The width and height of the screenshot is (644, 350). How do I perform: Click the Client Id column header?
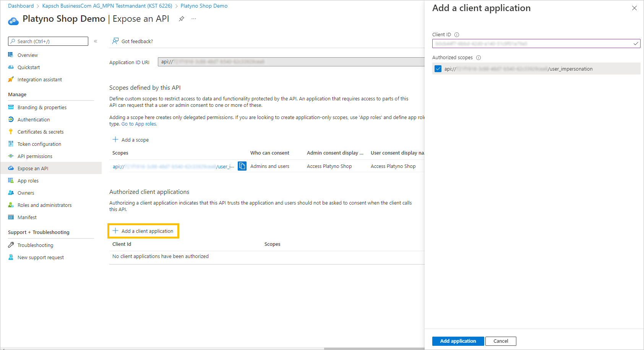(122, 244)
